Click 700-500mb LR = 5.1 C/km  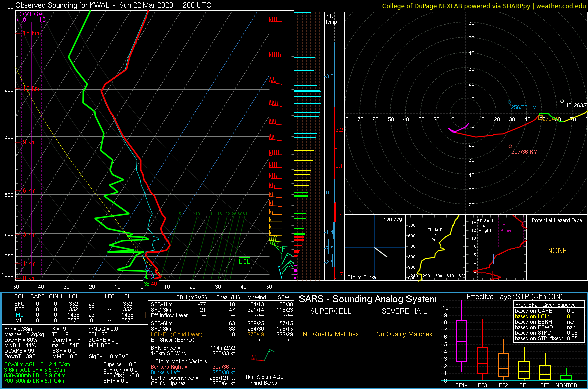[35, 381]
